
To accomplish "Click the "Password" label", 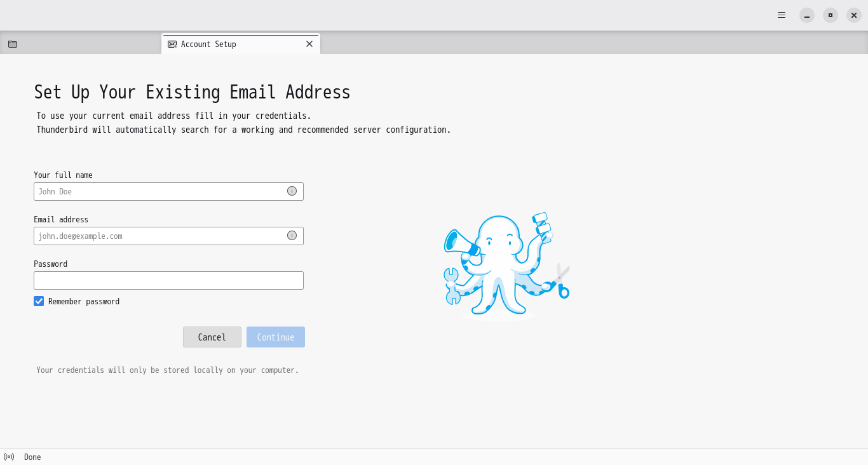I will (x=50, y=264).
